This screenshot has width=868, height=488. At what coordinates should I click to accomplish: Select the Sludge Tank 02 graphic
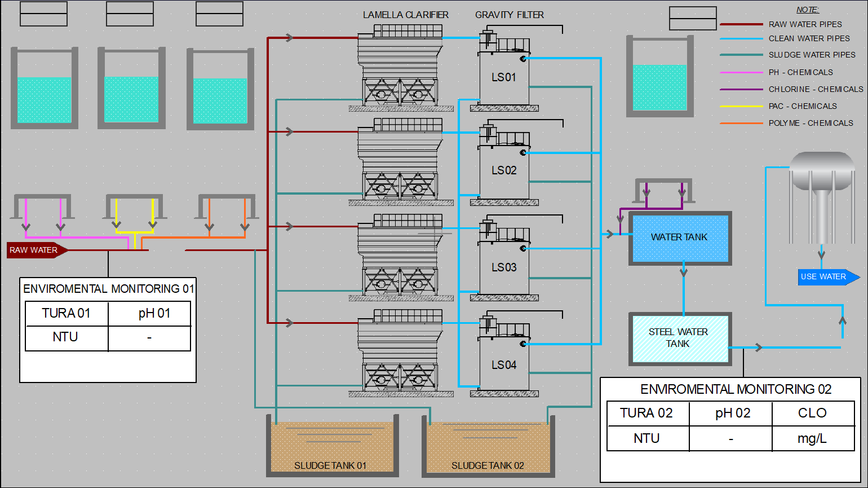(x=488, y=447)
